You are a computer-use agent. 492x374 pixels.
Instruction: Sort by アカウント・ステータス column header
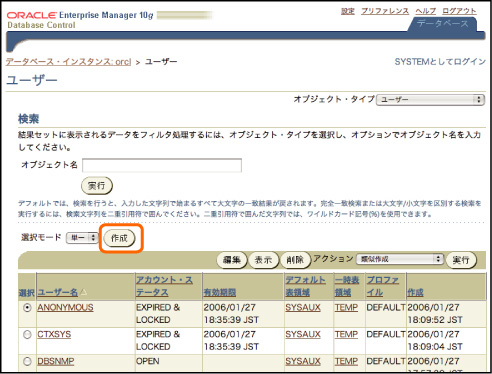[x=164, y=286]
